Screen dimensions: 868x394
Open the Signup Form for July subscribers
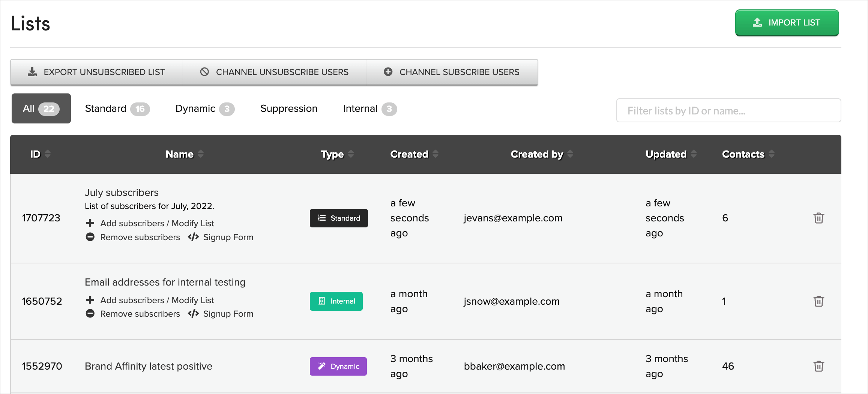(x=228, y=237)
